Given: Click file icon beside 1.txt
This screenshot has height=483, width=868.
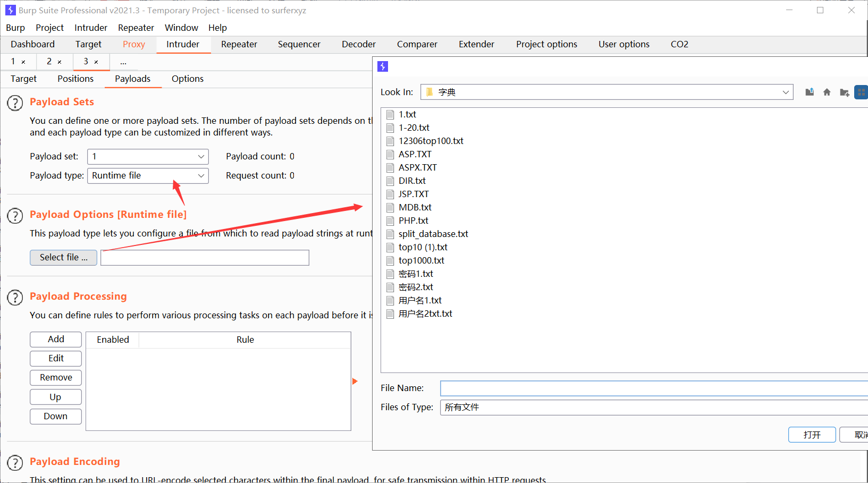Looking at the screenshot, I should (x=390, y=114).
